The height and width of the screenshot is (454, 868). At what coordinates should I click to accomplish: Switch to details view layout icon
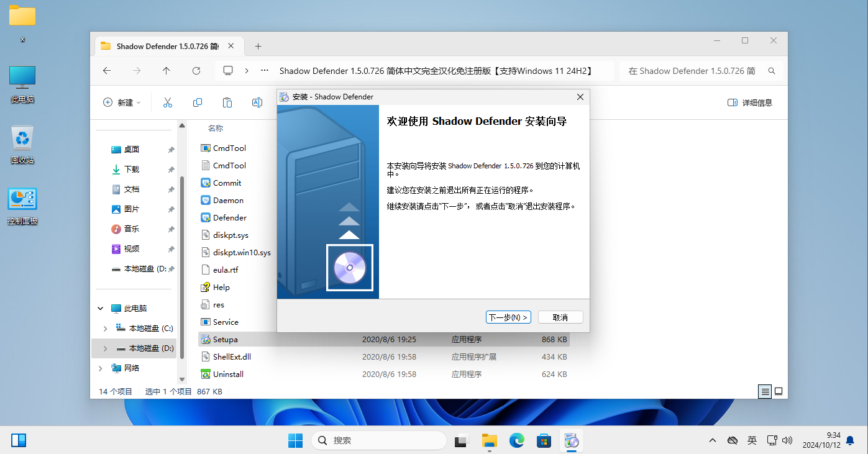click(765, 392)
